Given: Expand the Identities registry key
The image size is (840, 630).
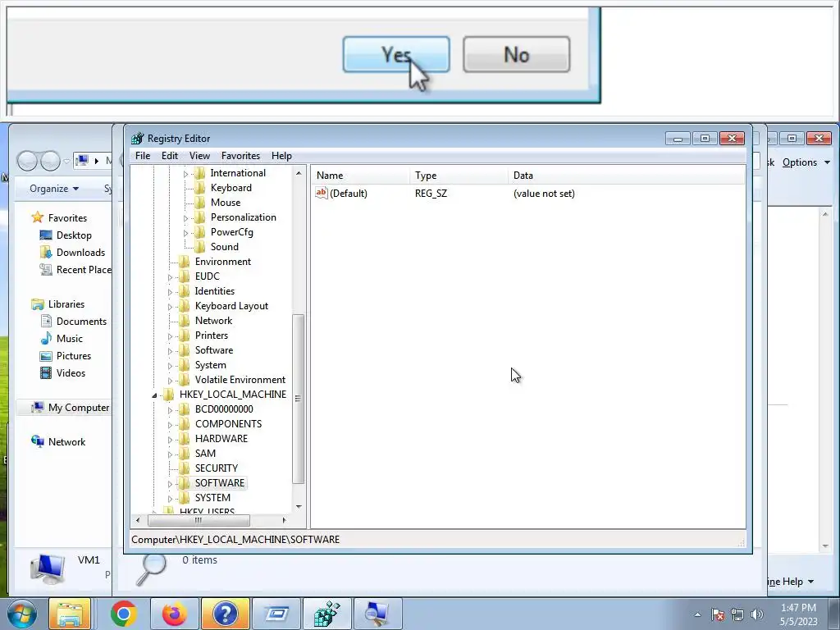Looking at the screenshot, I should pos(171,292).
